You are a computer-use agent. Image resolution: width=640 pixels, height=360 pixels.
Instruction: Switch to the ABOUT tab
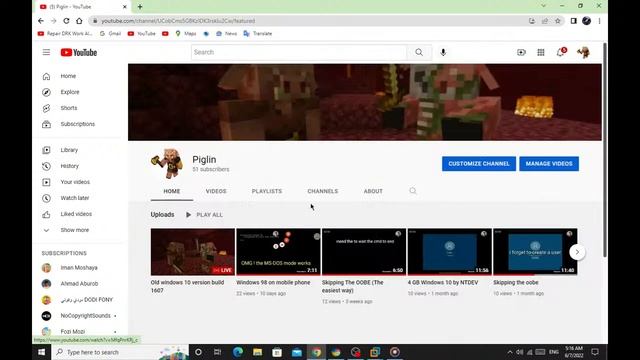click(x=373, y=191)
